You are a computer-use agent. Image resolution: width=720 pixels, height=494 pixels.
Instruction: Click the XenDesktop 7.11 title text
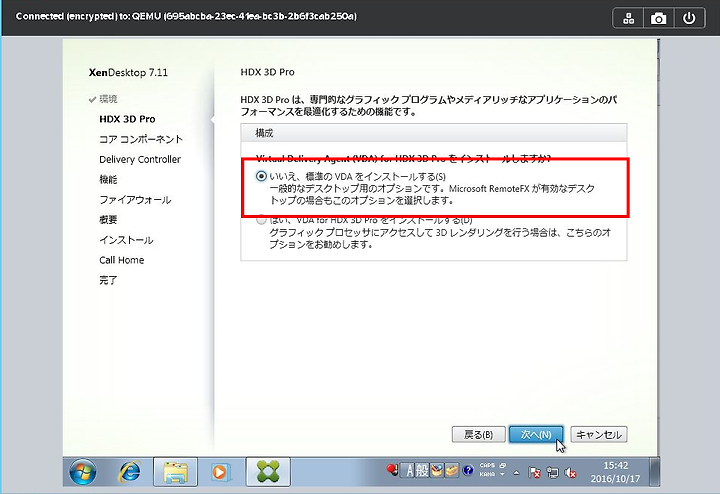click(x=128, y=73)
